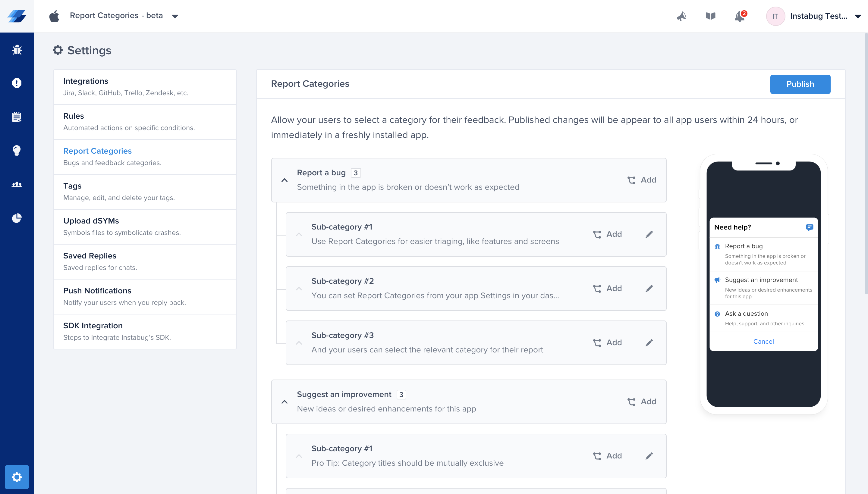
Task: Open announcements from the megaphone icon
Action: [681, 16]
